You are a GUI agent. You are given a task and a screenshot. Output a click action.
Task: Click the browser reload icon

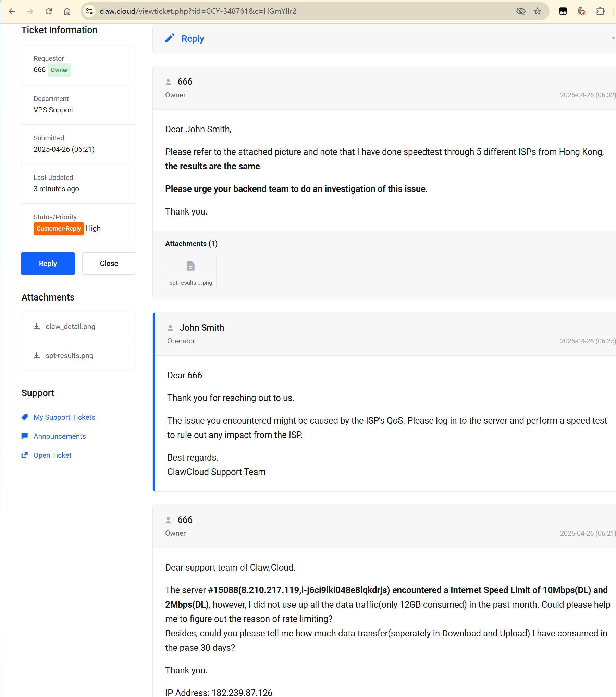(x=49, y=11)
